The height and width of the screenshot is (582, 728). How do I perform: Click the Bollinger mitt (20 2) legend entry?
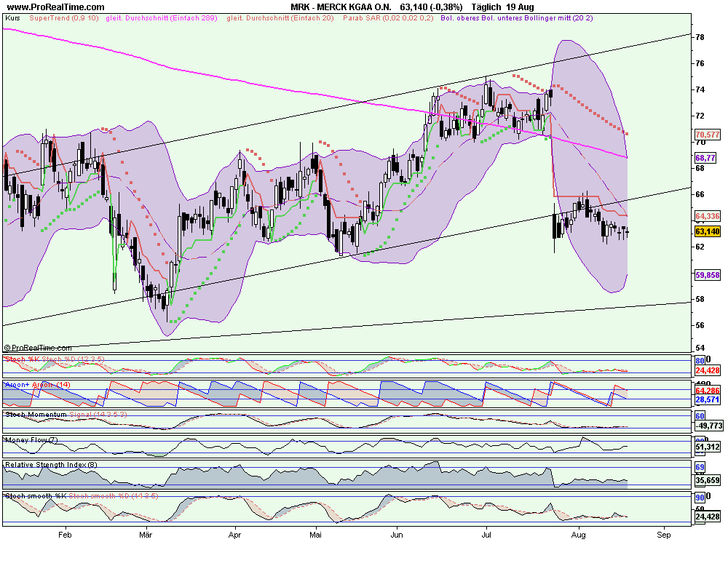(558, 18)
